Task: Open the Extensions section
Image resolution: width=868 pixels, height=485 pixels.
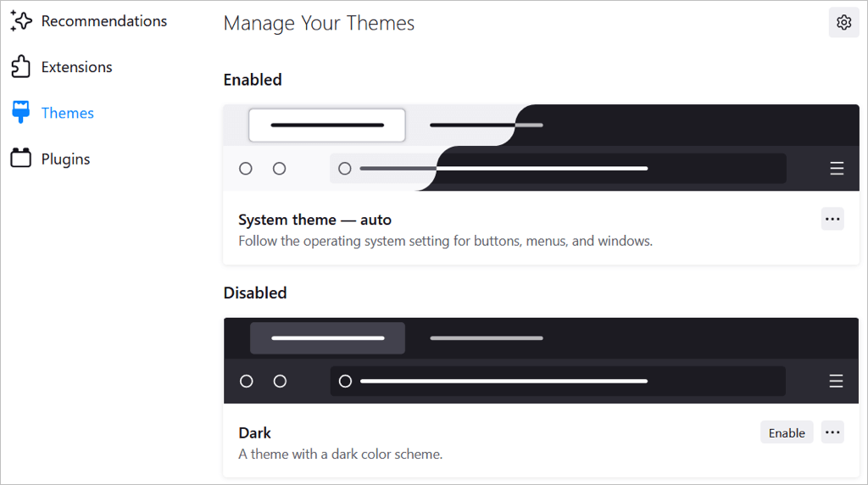Action: (76, 67)
